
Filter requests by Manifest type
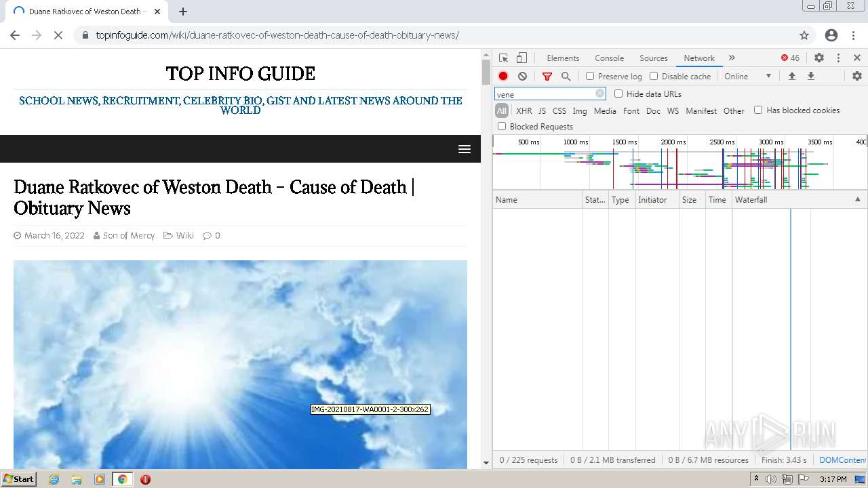(x=701, y=110)
